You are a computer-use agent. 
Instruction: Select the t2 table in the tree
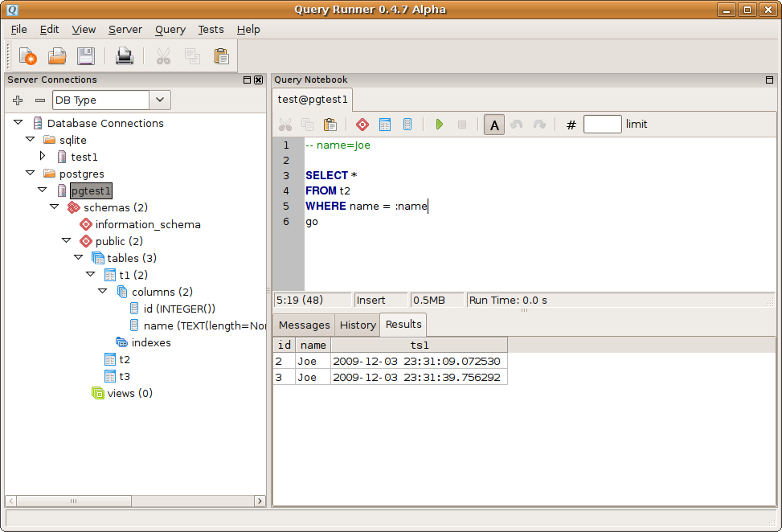pos(125,359)
